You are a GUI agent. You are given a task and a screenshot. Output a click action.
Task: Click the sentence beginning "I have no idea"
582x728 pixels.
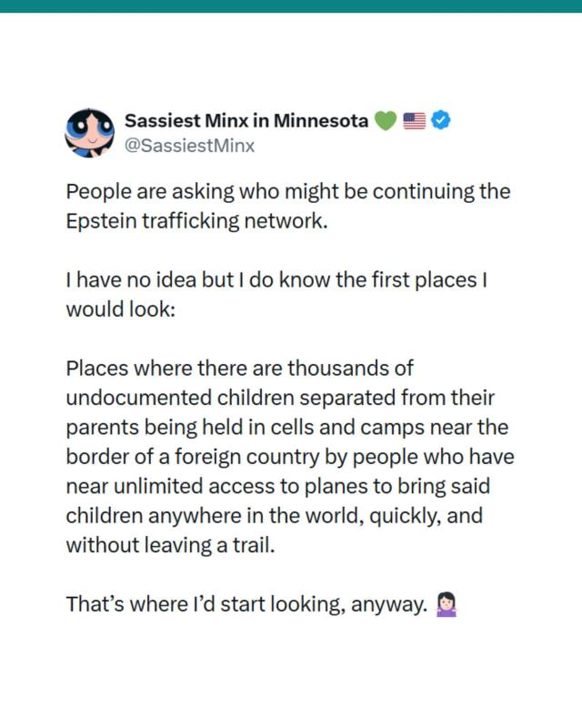(277, 281)
